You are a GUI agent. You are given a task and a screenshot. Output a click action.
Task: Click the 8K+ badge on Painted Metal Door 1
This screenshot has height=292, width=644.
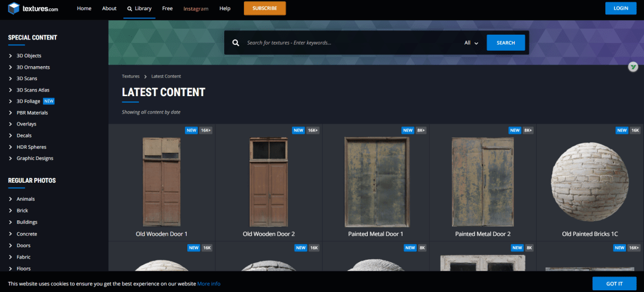[x=421, y=130]
